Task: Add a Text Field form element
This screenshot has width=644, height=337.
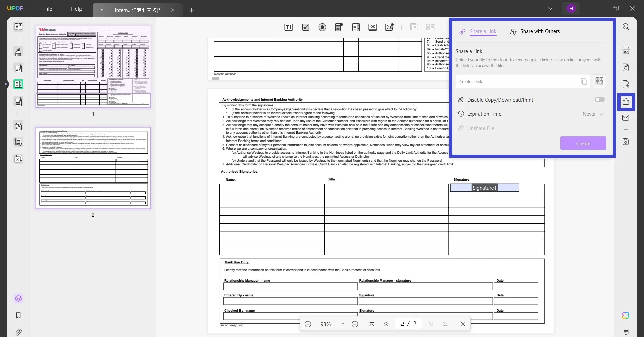Action: (289, 27)
